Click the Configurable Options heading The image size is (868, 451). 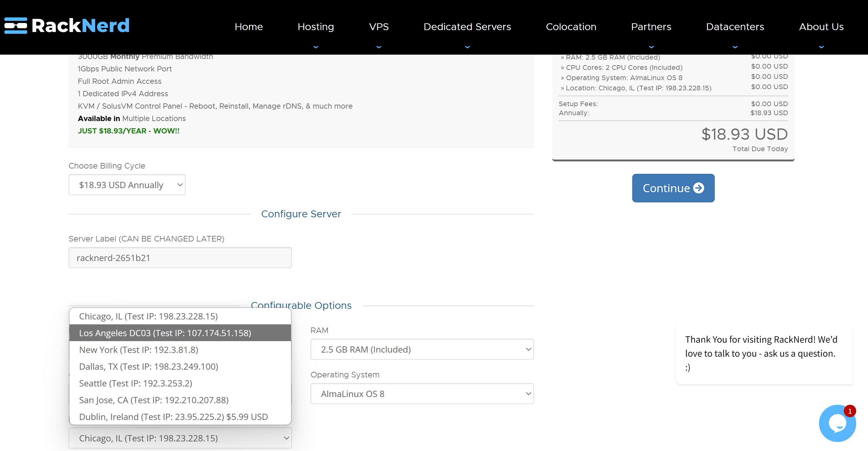coord(301,305)
